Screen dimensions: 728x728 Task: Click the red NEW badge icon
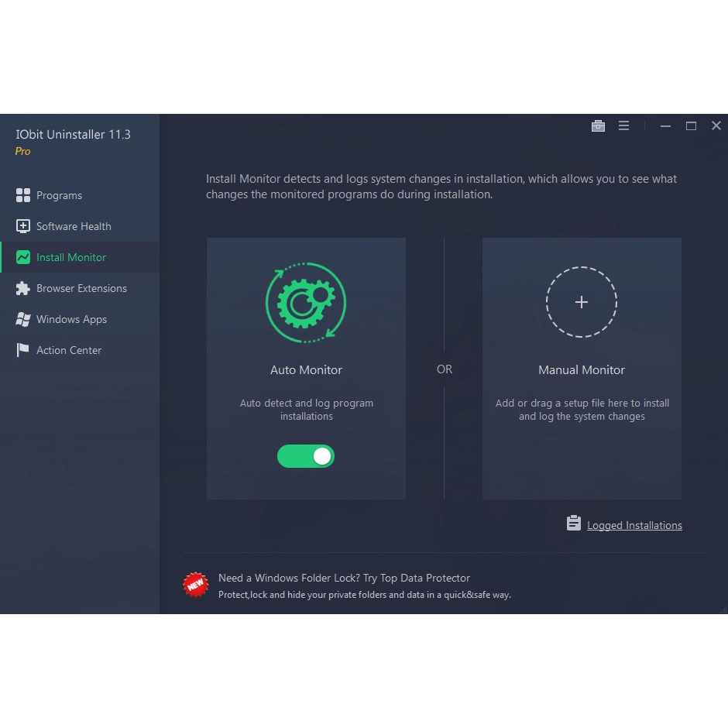(196, 585)
